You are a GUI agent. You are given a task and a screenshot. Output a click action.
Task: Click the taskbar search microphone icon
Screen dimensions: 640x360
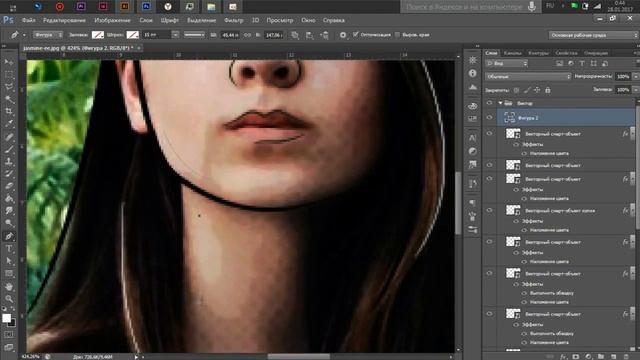point(531,7)
